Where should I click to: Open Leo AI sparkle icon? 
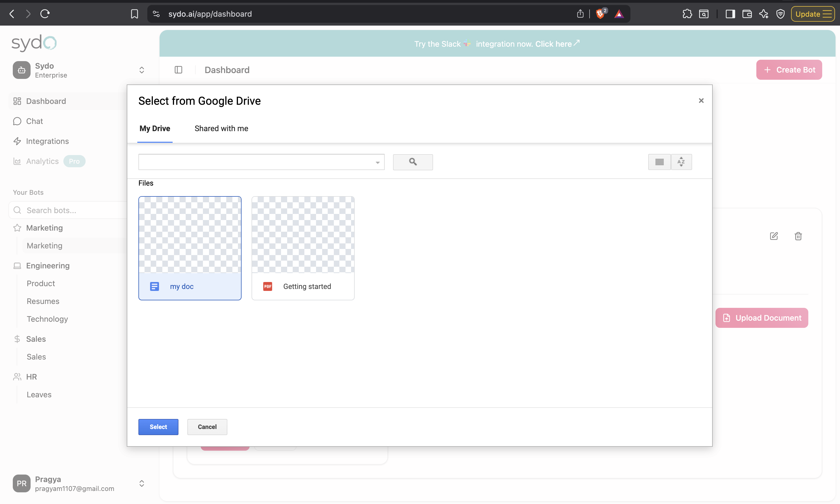tap(764, 14)
